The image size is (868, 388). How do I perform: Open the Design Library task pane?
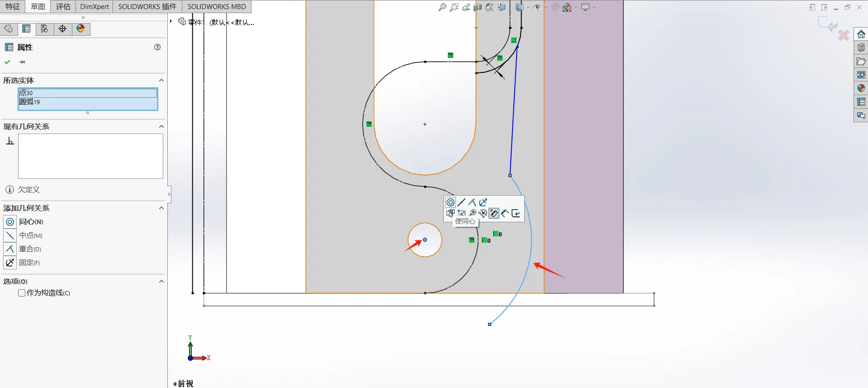pyautogui.click(x=861, y=48)
